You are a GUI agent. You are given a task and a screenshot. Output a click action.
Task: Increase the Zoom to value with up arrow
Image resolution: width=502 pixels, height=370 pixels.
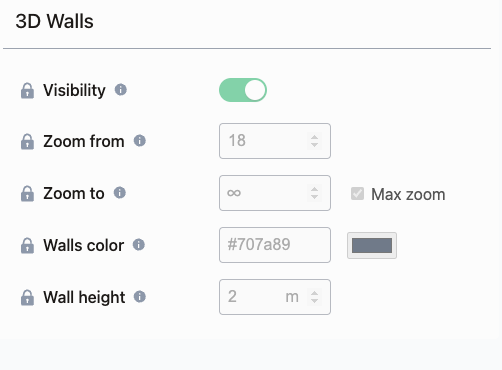point(314,189)
